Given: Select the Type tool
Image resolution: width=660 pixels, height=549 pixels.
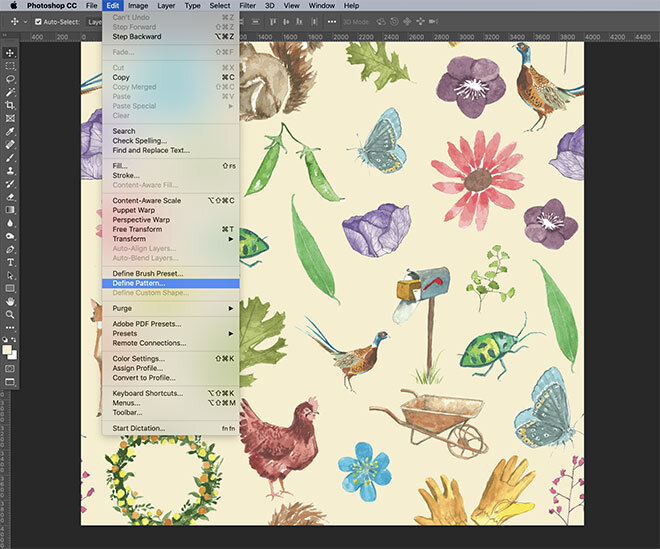Looking at the screenshot, I should 10,262.
